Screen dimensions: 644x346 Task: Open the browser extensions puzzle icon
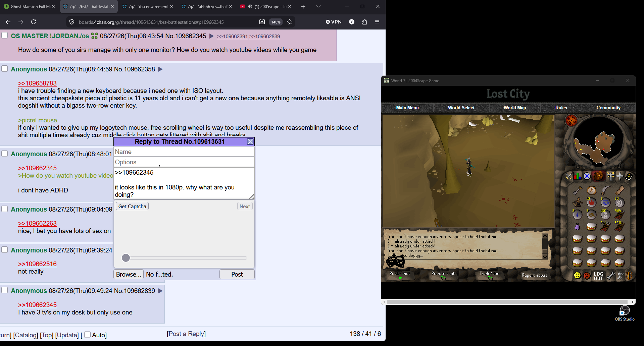[x=364, y=22]
